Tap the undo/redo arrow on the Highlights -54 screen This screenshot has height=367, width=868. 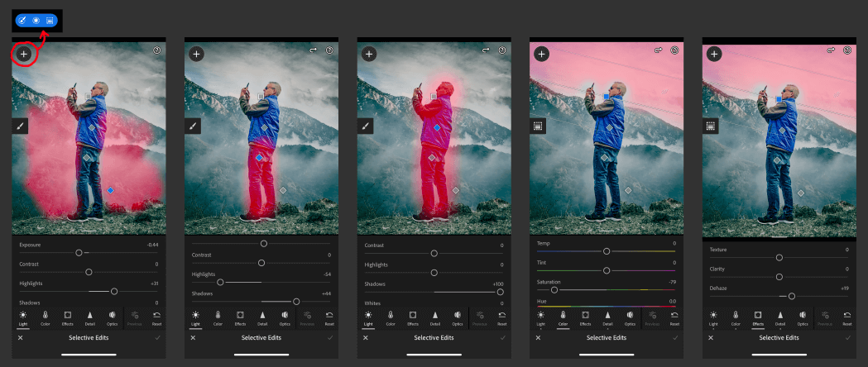(x=314, y=50)
